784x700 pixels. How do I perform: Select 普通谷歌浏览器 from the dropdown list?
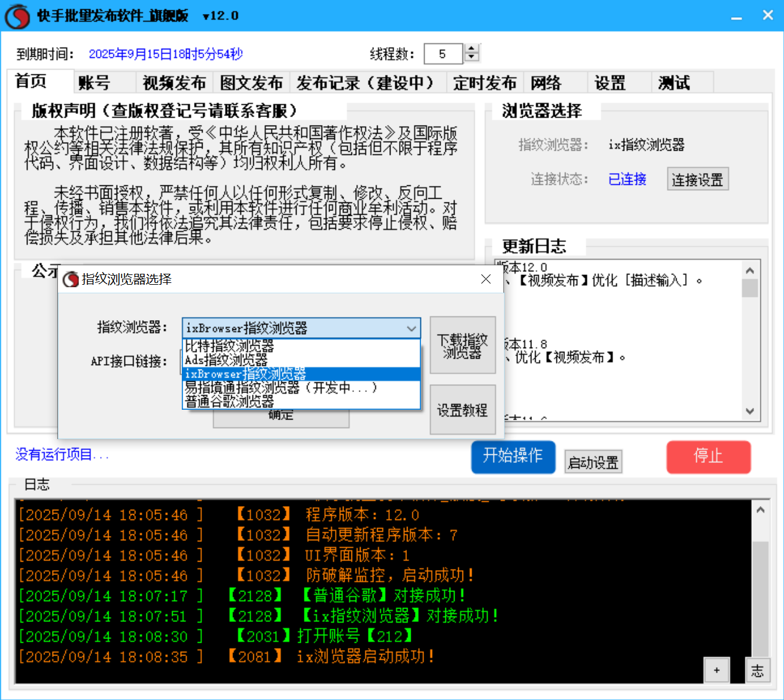coord(256,402)
